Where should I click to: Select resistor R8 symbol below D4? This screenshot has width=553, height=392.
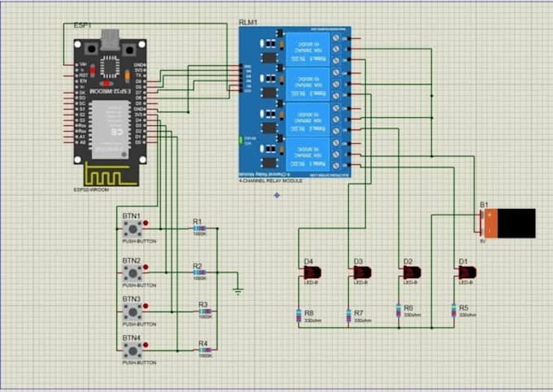click(298, 316)
